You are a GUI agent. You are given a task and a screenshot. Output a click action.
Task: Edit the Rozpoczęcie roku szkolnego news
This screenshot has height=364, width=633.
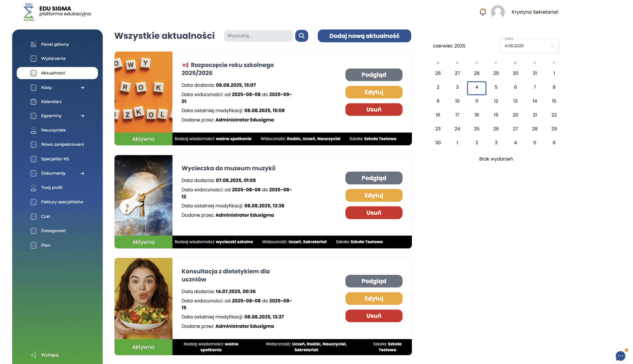(x=373, y=92)
